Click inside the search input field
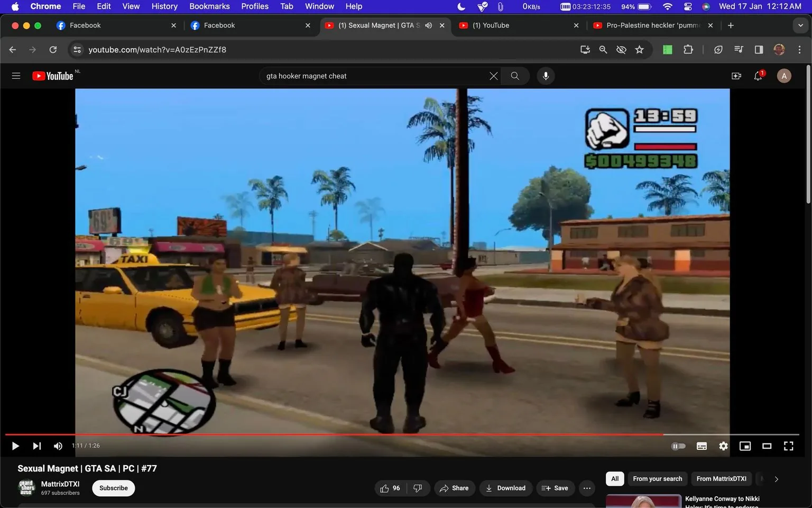This screenshot has width=812, height=508. point(370,76)
